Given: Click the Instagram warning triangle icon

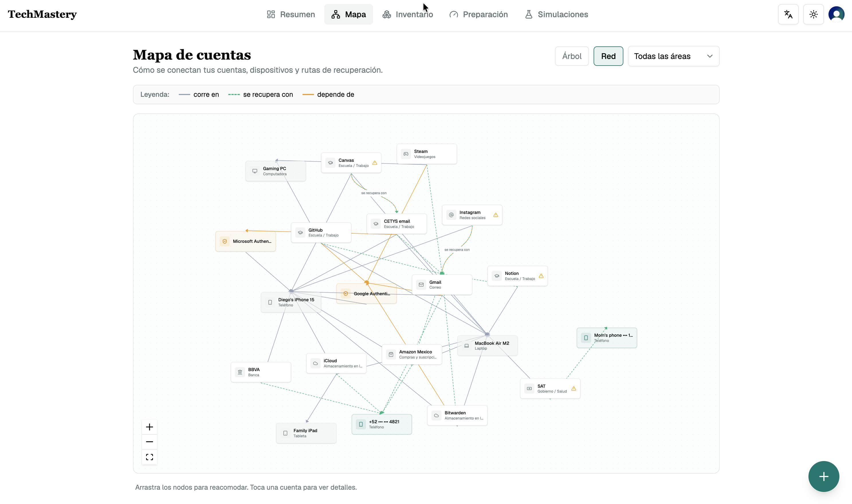Looking at the screenshot, I should point(496,215).
